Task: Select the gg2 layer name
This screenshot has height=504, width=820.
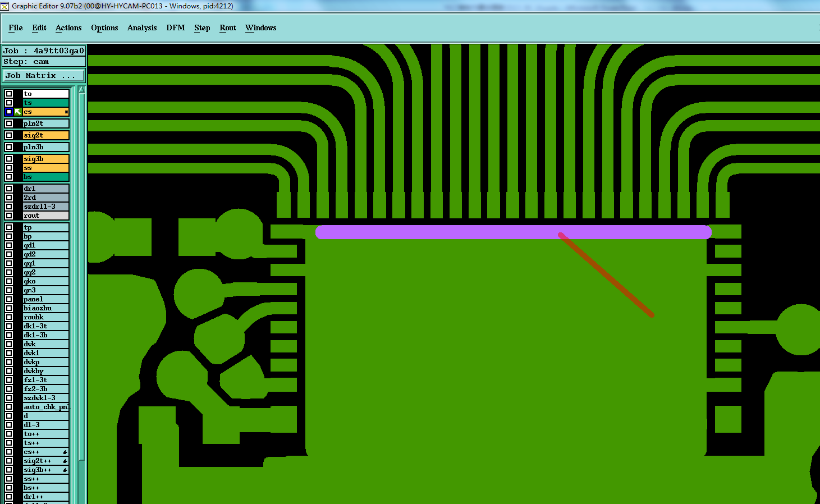Action: [x=45, y=272]
